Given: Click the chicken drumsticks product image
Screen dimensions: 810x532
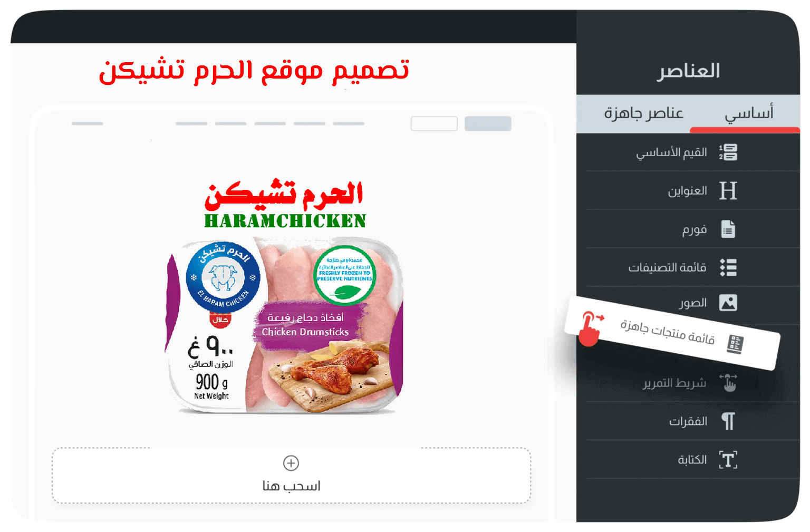Looking at the screenshot, I should coord(285,325).
